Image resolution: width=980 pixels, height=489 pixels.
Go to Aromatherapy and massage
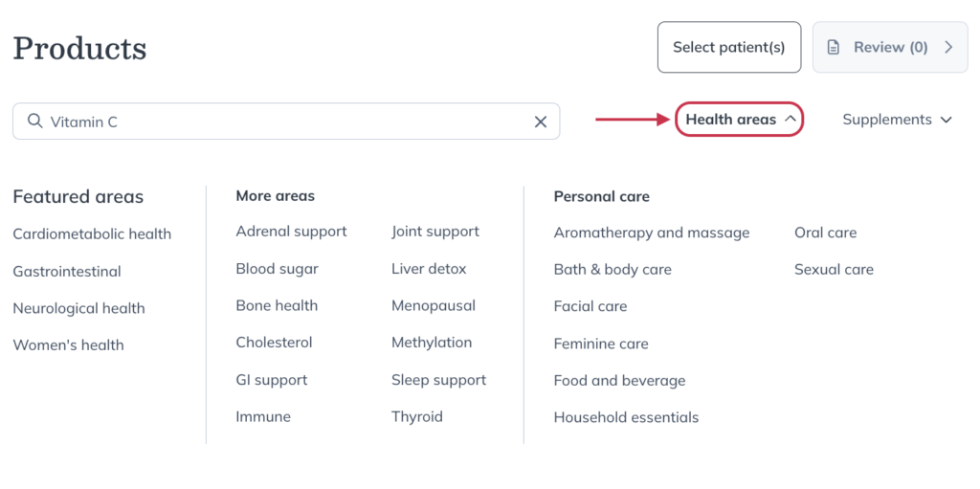(651, 233)
